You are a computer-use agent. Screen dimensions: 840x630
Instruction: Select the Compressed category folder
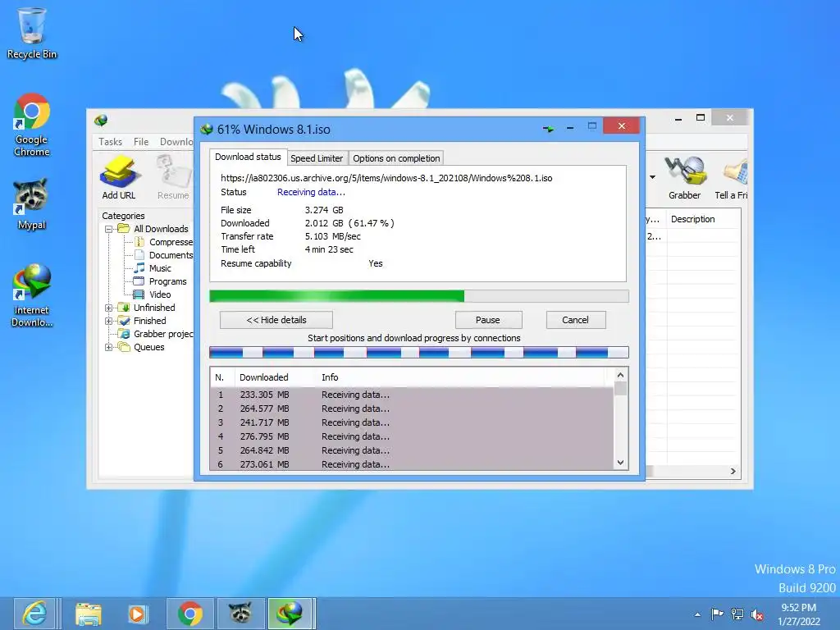(x=164, y=242)
